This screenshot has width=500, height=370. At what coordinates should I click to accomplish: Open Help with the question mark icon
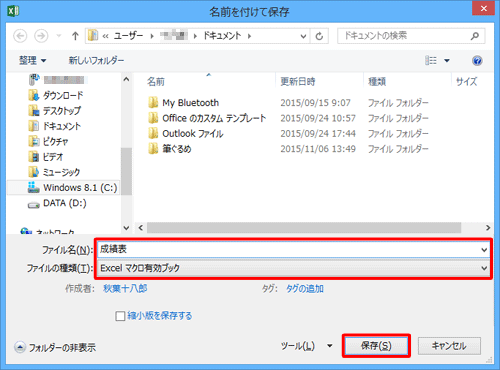point(477,61)
